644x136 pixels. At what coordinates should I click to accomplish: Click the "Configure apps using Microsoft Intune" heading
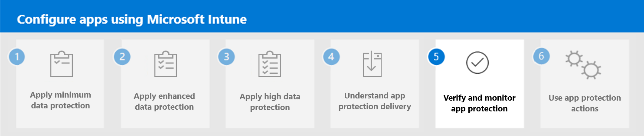coord(132,19)
